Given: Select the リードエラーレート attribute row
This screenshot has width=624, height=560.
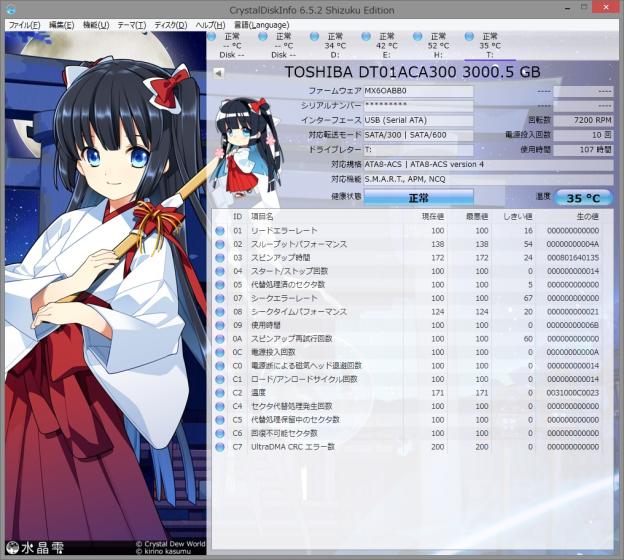Looking at the screenshot, I should click(x=408, y=231).
